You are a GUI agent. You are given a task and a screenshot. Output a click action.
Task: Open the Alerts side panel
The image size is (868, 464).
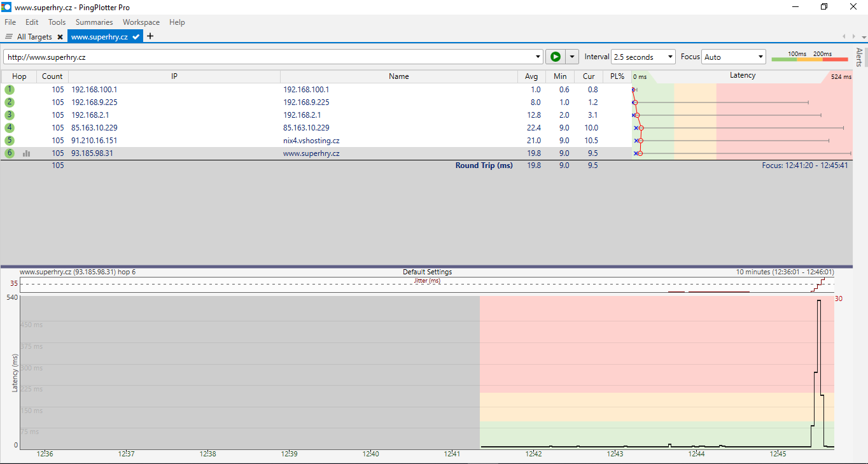[859, 57]
